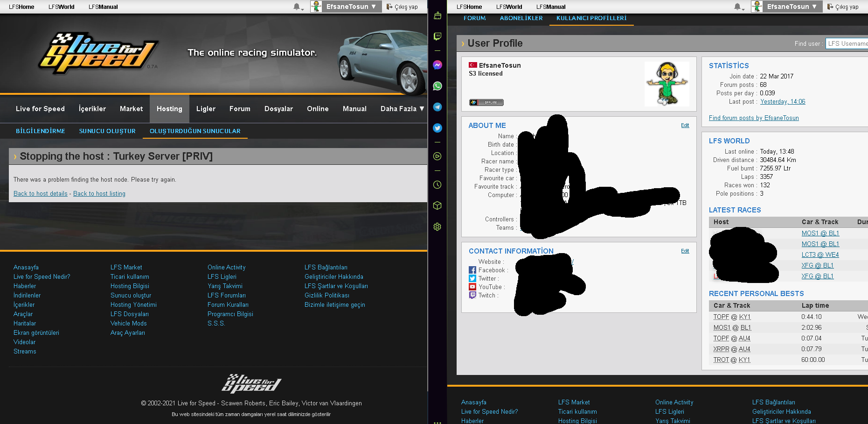Click Streams footer link
868x424 pixels.
pyautogui.click(x=25, y=351)
